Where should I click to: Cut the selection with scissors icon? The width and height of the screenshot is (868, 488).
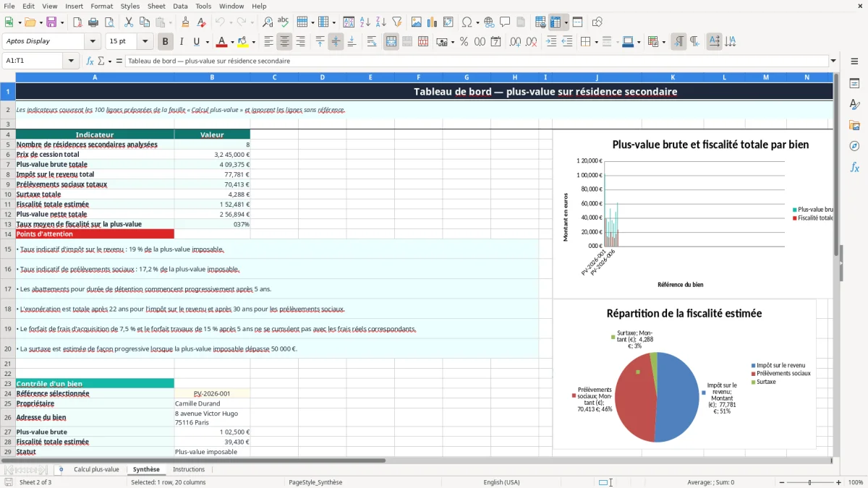pos(128,22)
